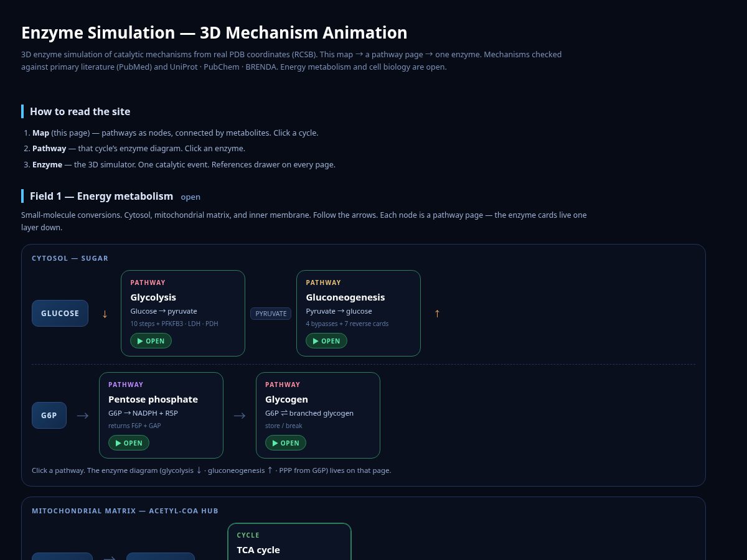This screenshot has height=560, width=747.
Task: Click the 'Glucose → pyruvate' subtitle
Action: pyautogui.click(x=164, y=311)
